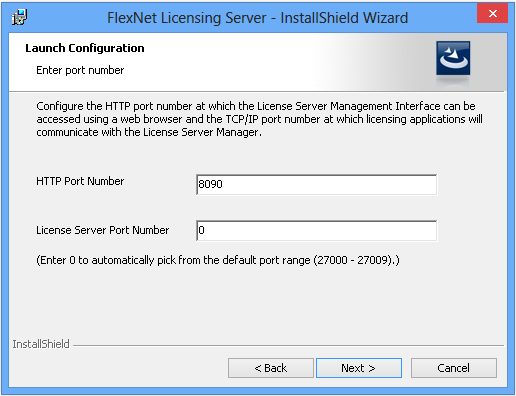Click the 0 value in license port box

pos(201,230)
